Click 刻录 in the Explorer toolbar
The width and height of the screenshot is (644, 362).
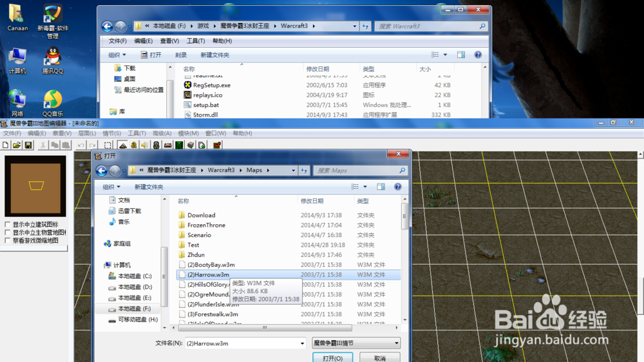click(181, 55)
